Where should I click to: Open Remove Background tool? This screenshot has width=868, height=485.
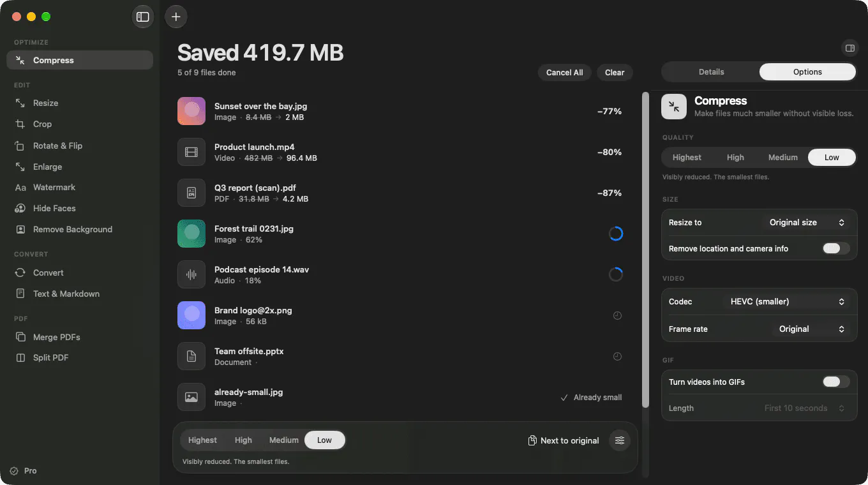point(80,229)
